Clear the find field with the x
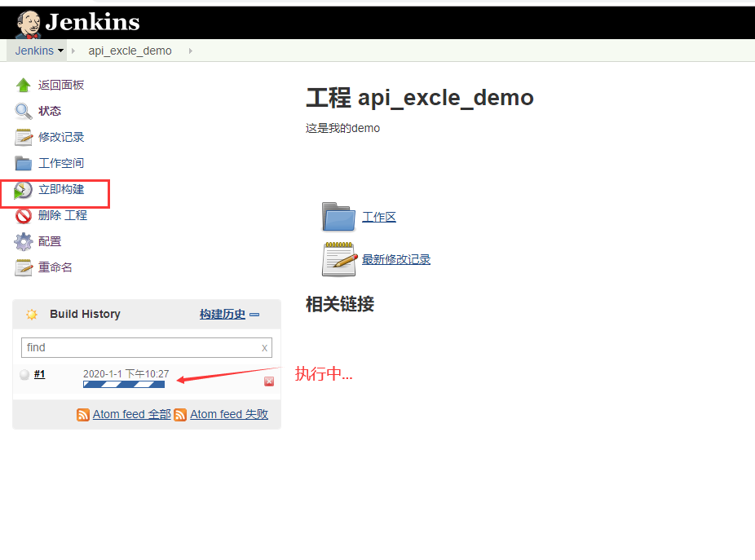The width and height of the screenshot is (755, 560). tap(264, 348)
